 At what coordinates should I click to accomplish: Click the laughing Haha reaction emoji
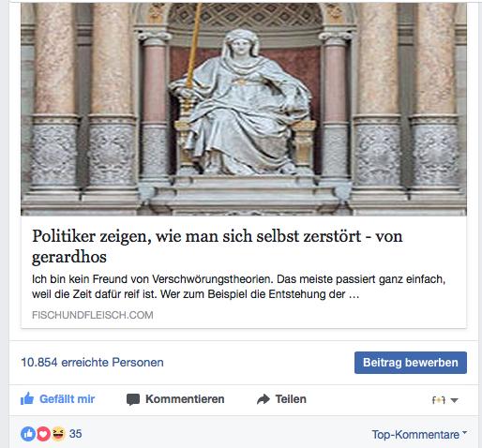click(58, 434)
